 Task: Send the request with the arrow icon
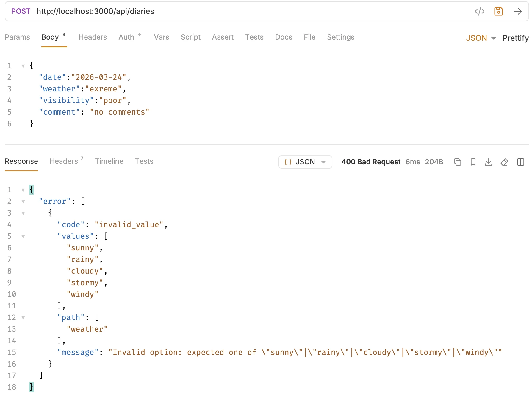[518, 11]
